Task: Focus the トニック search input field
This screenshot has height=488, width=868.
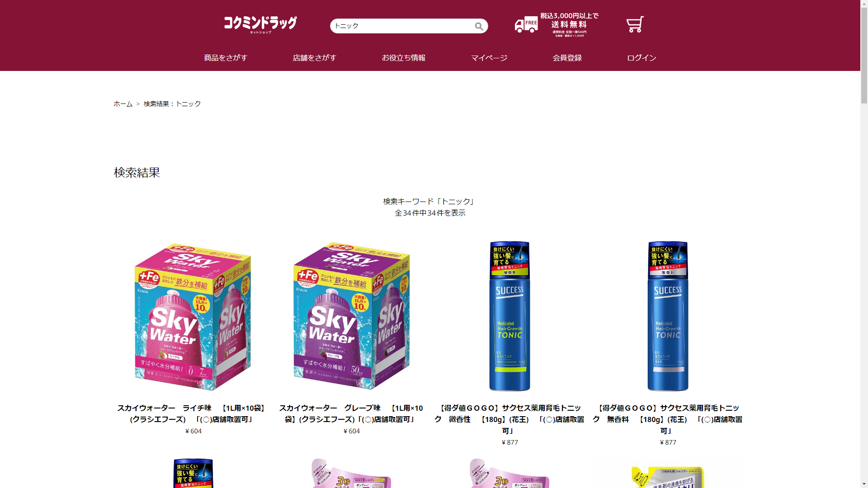Action: 402,26
